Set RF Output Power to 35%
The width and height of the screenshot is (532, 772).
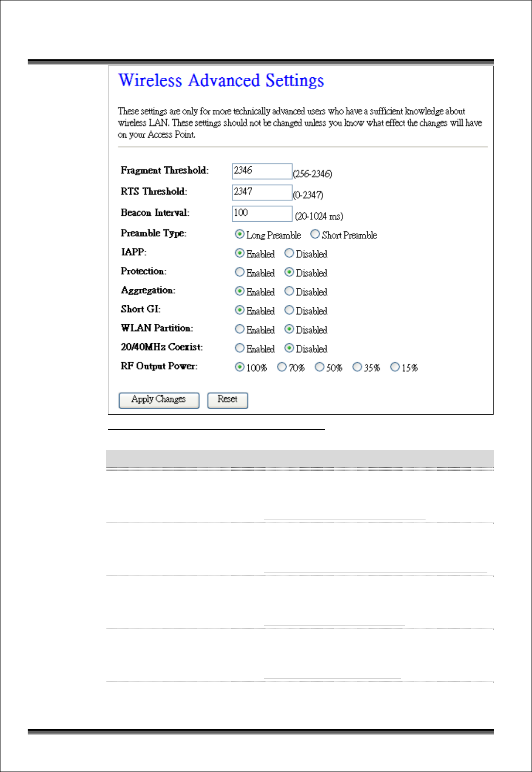click(357, 367)
